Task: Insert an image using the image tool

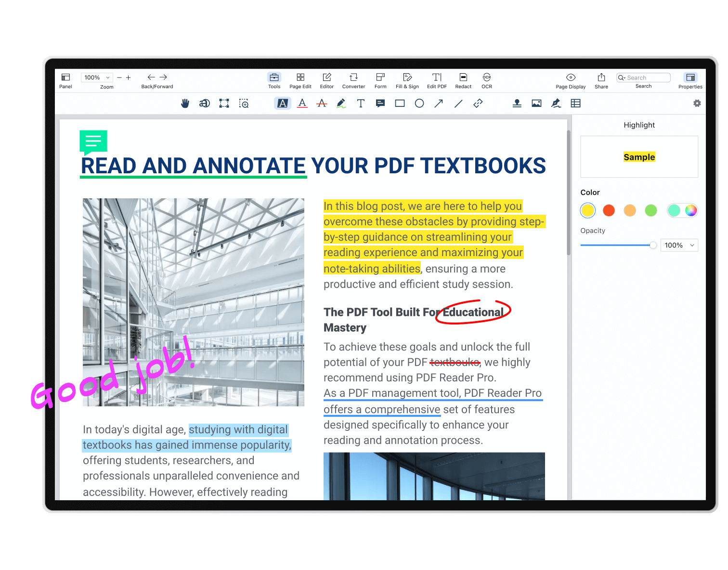Action: pos(536,104)
